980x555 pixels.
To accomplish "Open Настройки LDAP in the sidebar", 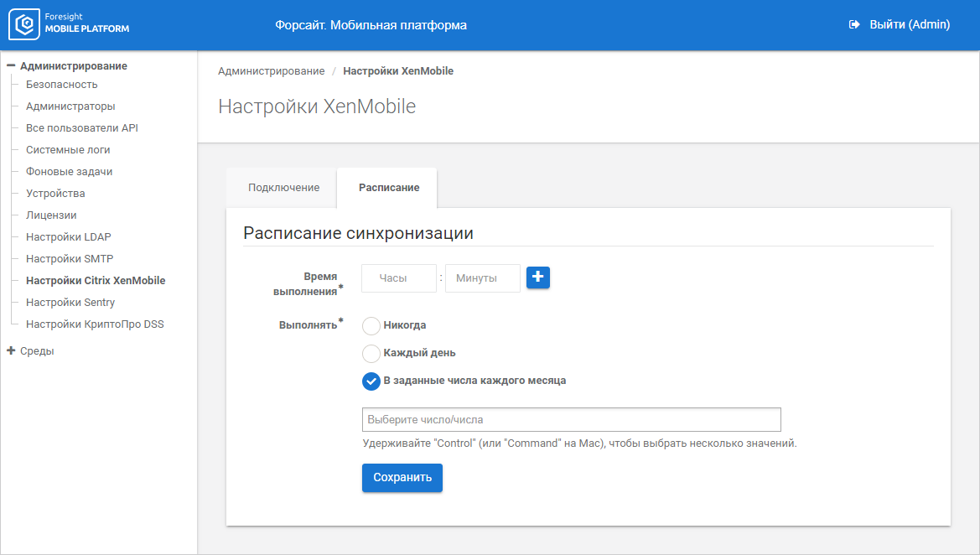I will tap(68, 237).
